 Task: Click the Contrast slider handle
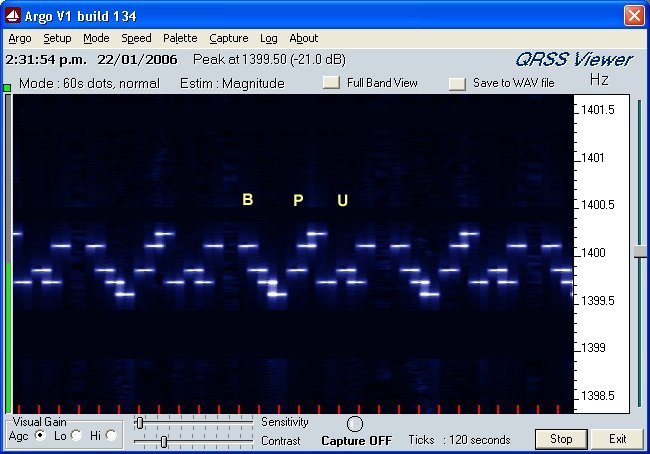(x=164, y=442)
